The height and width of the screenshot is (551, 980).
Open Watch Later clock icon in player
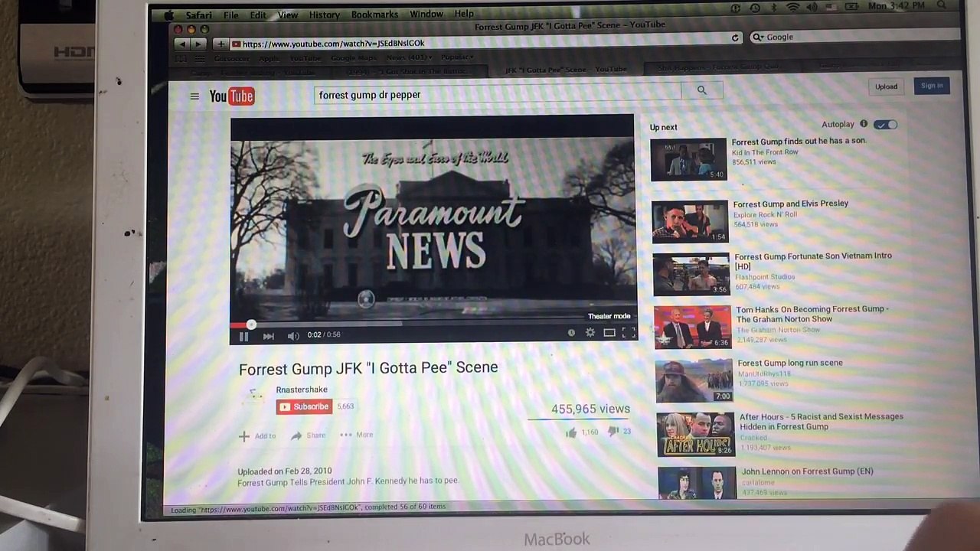[571, 333]
